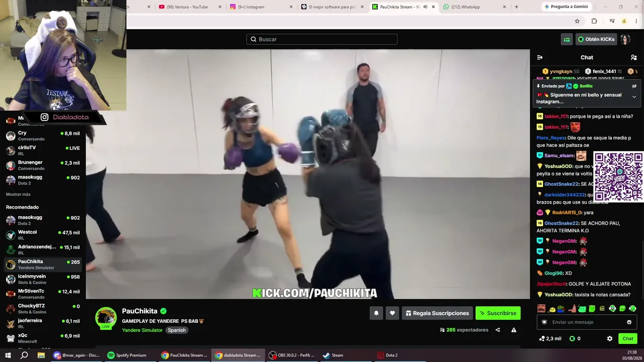Close the WhatsApp tab
The height and width of the screenshot is (362, 644).
(x=505, y=7)
